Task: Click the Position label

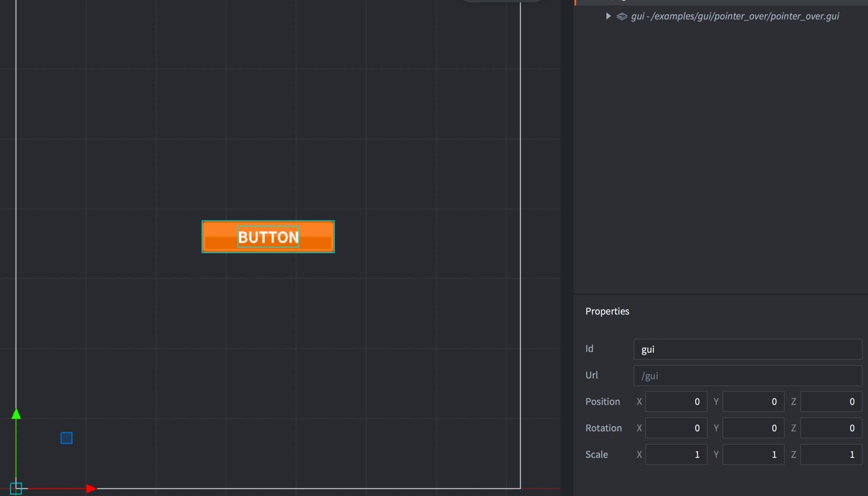Action: (603, 401)
